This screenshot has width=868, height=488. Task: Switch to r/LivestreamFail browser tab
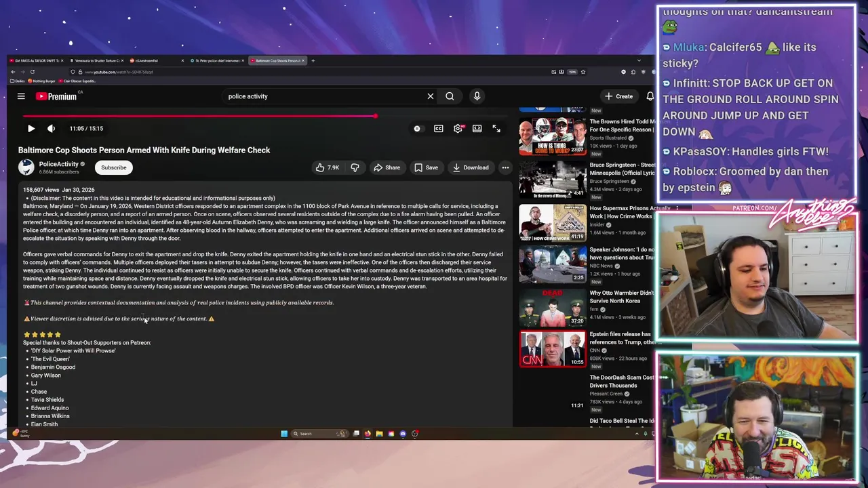pos(157,60)
